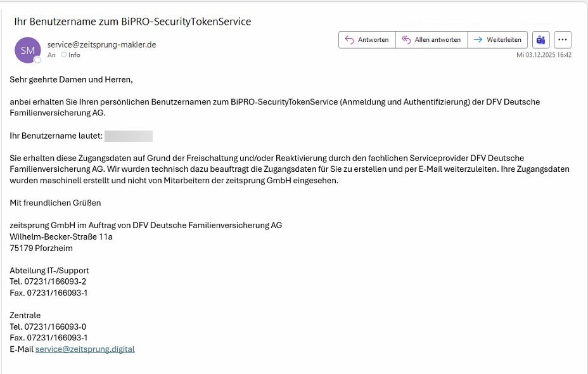
Task: Click the street address Wilhelm-Becker-Straße 11a
Action: click(61, 236)
